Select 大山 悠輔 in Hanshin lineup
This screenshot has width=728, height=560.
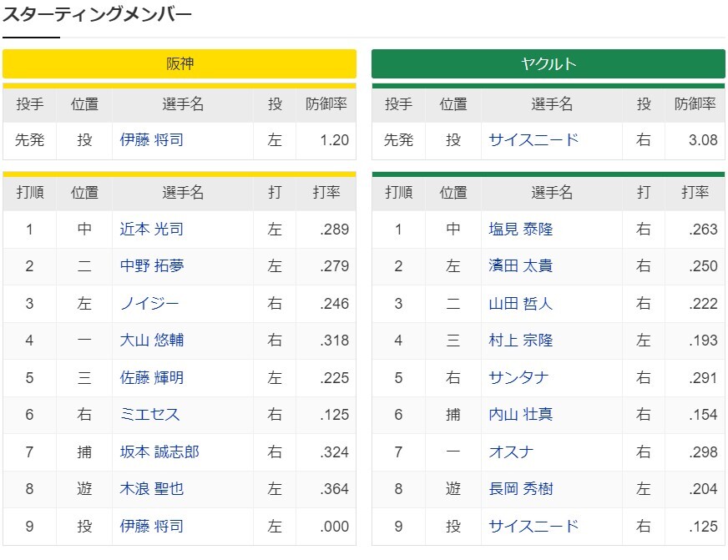click(151, 340)
